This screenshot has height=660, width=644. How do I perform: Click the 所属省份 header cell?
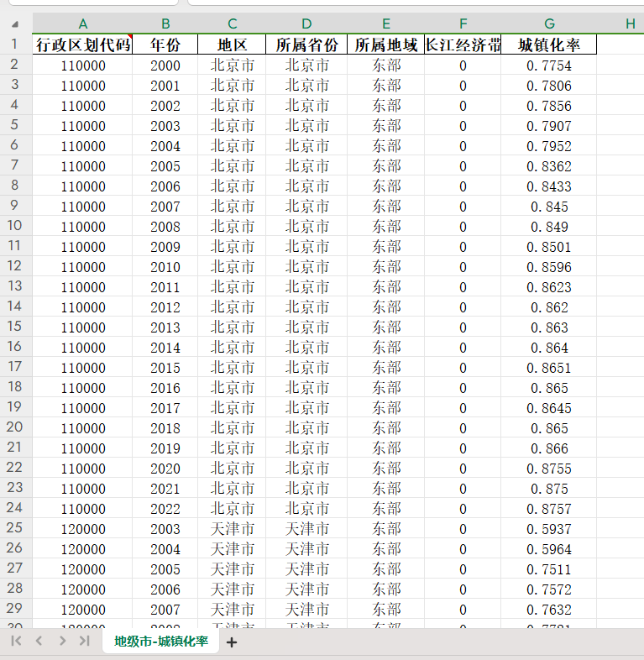(x=306, y=45)
